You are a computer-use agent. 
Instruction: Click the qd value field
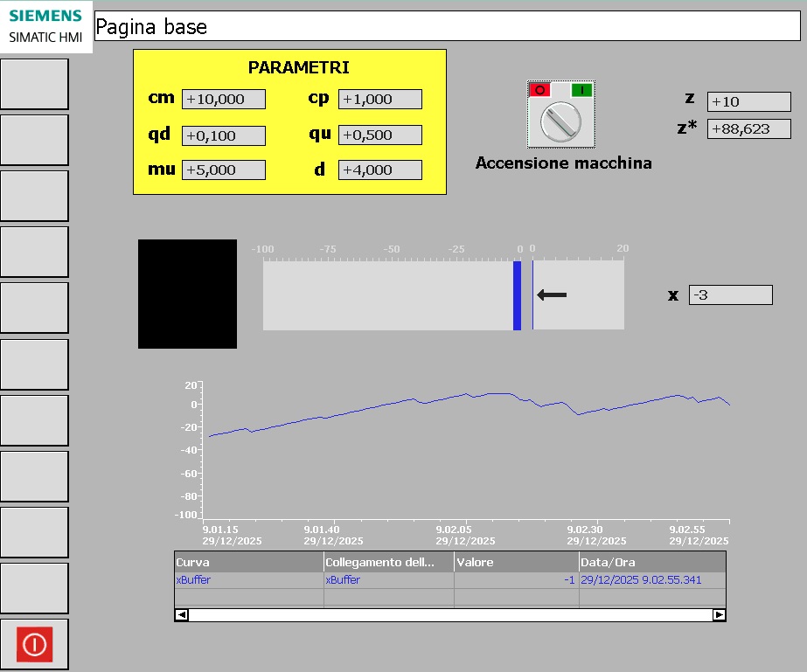pyautogui.click(x=223, y=135)
